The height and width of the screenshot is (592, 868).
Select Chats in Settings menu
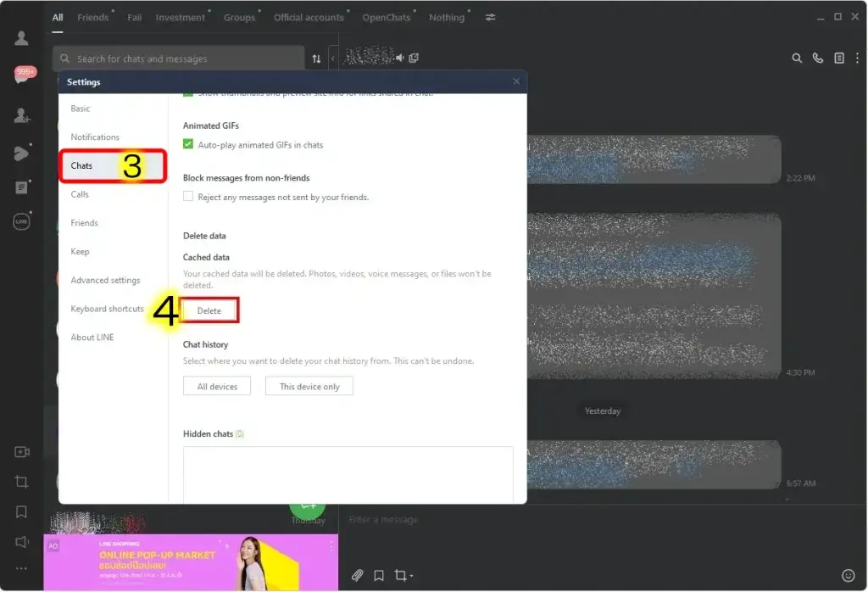coord(113,165)
